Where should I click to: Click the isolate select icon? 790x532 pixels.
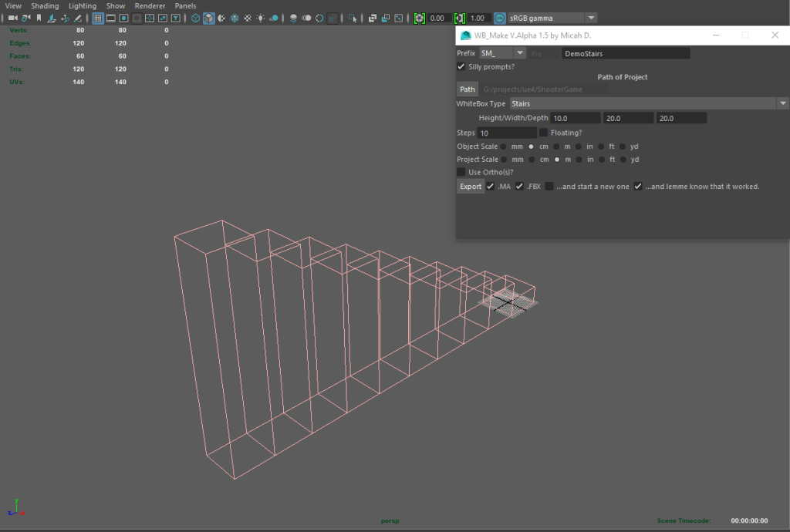click(x=352, y=18)
